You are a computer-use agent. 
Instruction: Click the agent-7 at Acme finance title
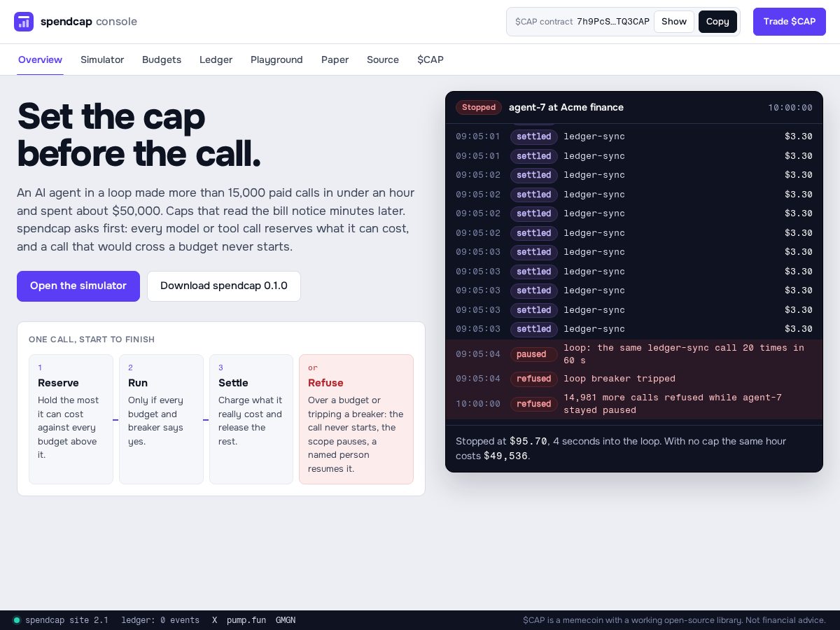[566, 107]
